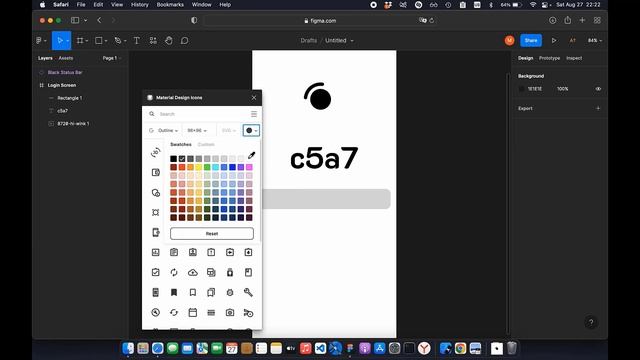This screenshot has width=640, height=360.
Task: Open the Bookmarks menu in menu bar
Action: coord(170,4)
